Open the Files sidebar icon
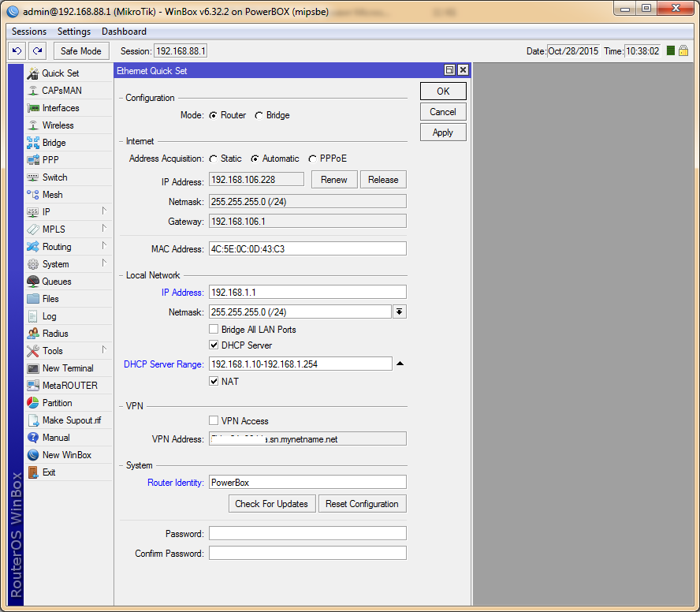 tap(33, 299)
